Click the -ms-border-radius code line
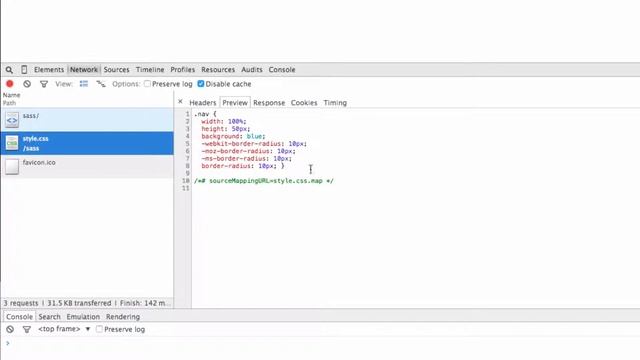This screenshot has width=640, height=360. click(x=247, y=158)
